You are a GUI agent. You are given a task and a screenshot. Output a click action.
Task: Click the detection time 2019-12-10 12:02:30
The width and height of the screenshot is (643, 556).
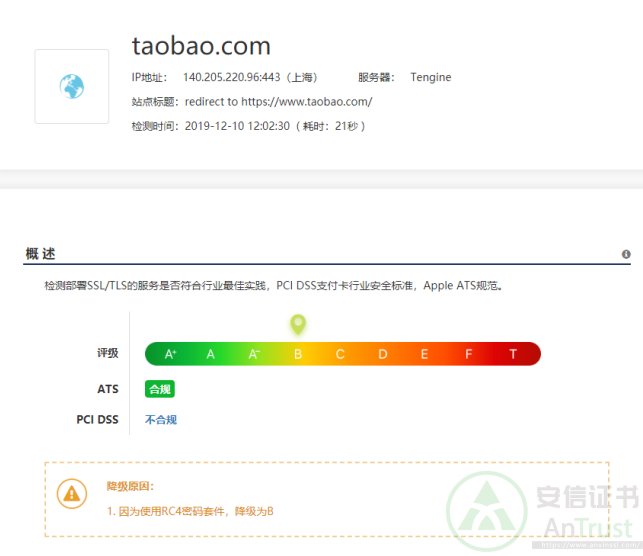(237, 126)
